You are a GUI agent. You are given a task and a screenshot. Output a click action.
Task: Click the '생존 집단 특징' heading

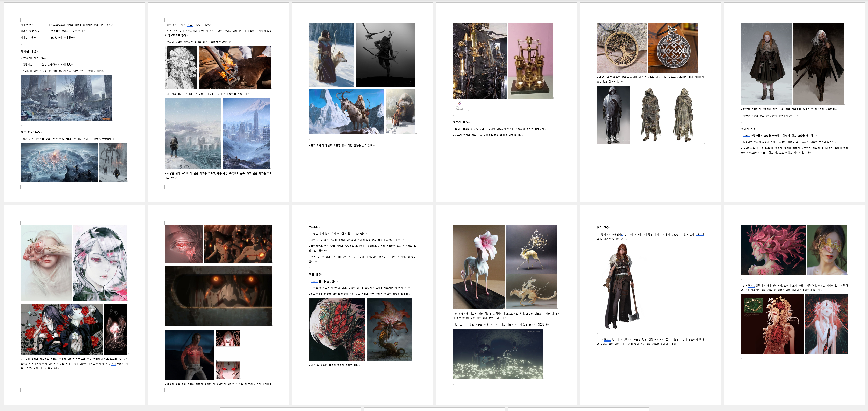coord(31,132)
